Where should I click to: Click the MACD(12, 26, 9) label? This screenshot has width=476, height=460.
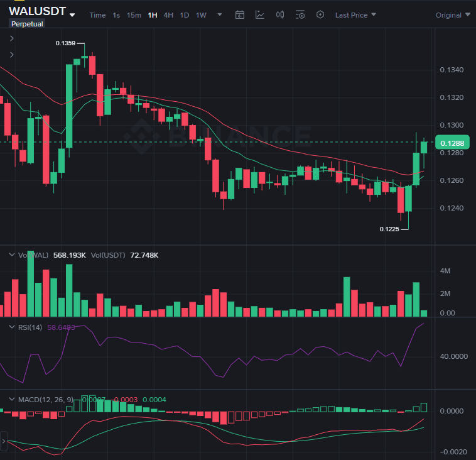click(x=46, y=400)
